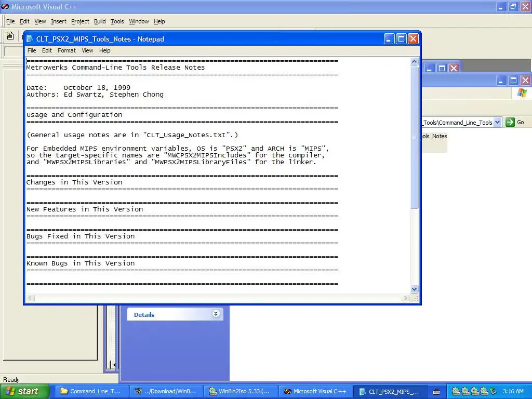Click the 'Known Bugs in This Version' heading

pyautogui.click(x=81, y=263)
